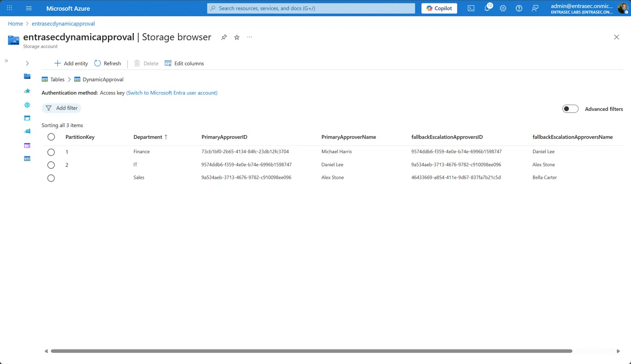Close the Storage browser blade
This screenshot has width=631, height=364.
click(617, 37)
